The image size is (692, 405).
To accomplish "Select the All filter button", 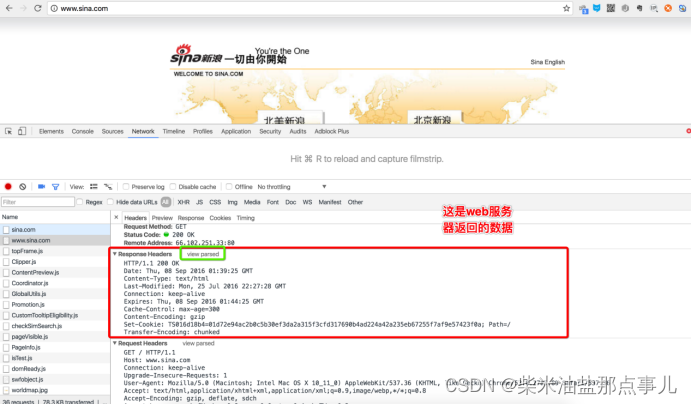I will (x=166, y=202).
